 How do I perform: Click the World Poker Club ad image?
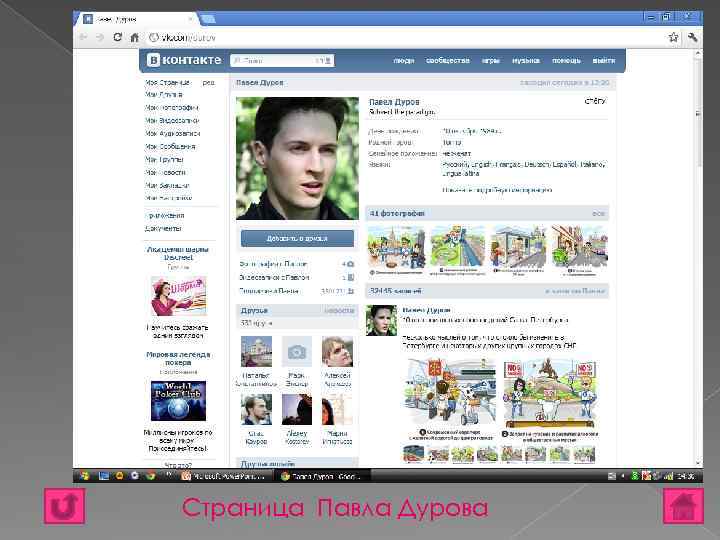(178, 401)
